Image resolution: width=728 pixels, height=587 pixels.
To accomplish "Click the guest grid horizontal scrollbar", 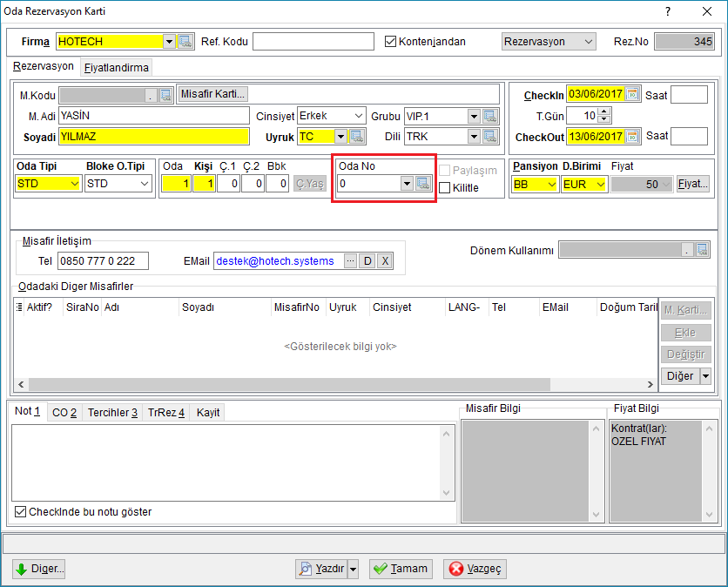I will click(x=289, y=385).
